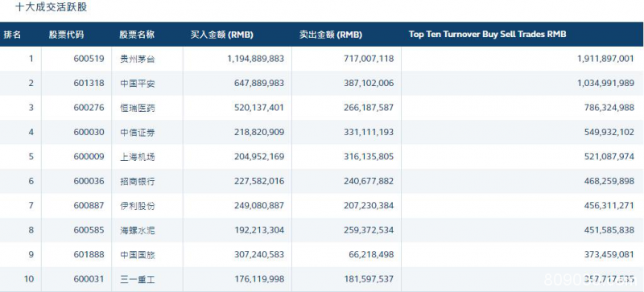The image size is (644, 292).
Task: Select stock name 三一重工
Action: point(138,279)
